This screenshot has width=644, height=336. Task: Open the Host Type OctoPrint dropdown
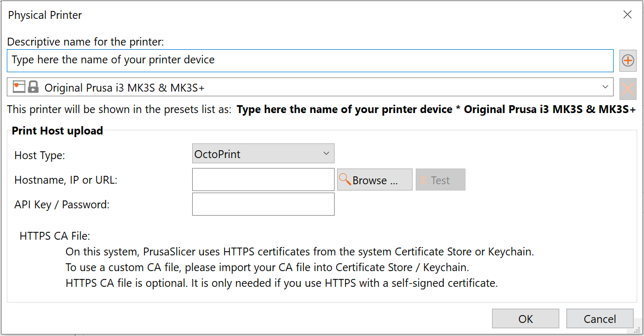pyautogui.click(x=263, y=154)
